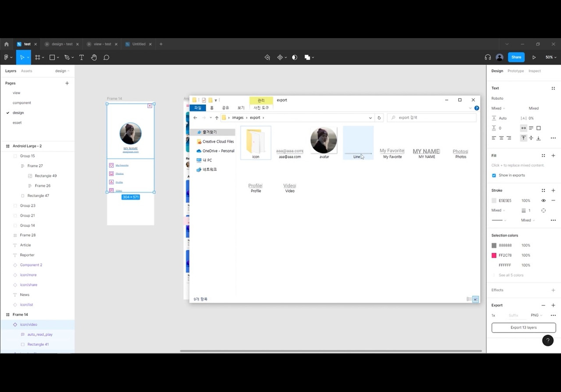
Task: Open the zoom level 50% dropdown
Action: [x=551, y=57]
